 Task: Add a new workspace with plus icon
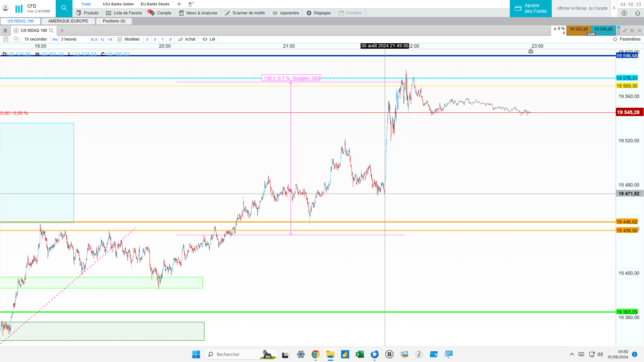179,4
